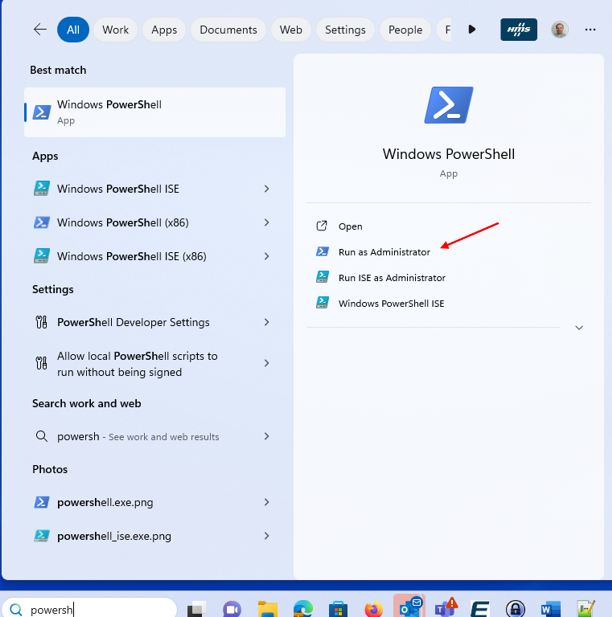Open Outlook from the taskbar
Image resolution: width=612 pixels, height=617 pixels.
409,606
